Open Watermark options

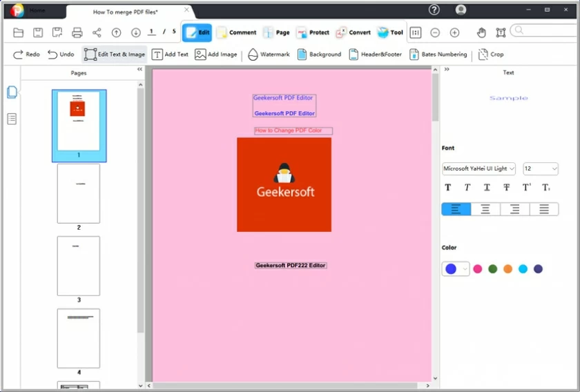[269, 55]
